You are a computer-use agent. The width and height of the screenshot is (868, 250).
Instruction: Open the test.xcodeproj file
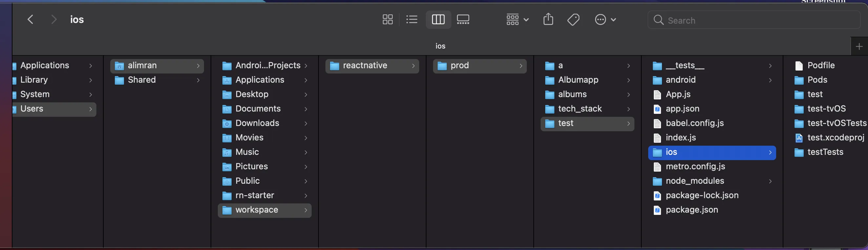click(x=835, y=137)
